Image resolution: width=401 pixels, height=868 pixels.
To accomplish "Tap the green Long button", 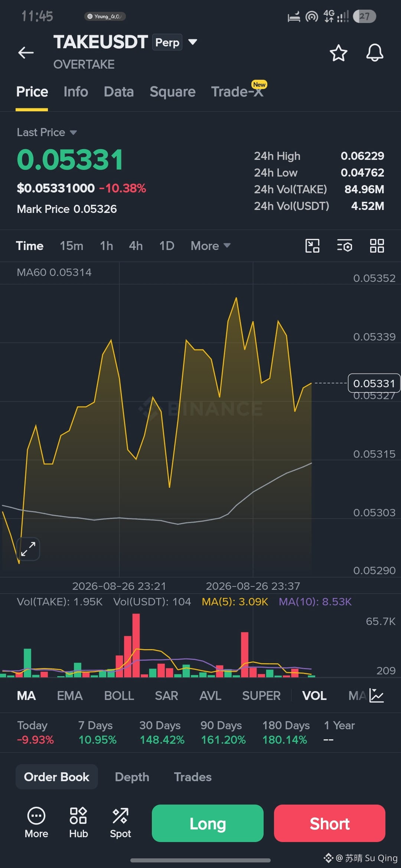I will click(x=208, y=823).
